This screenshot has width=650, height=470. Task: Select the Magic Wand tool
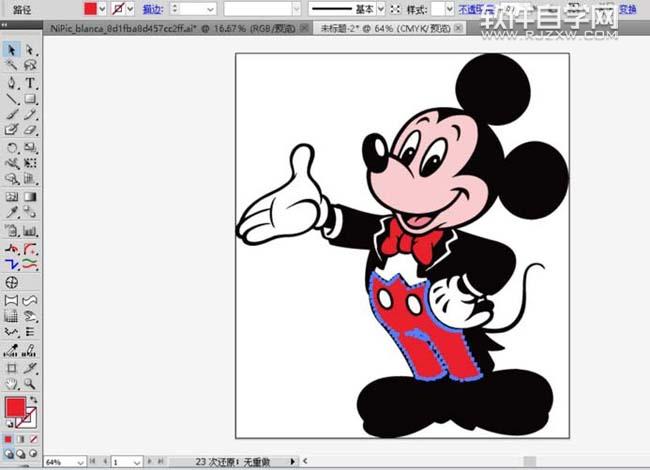click(x=11, y=65)
